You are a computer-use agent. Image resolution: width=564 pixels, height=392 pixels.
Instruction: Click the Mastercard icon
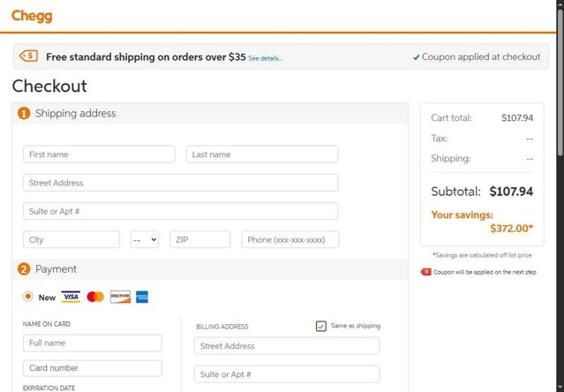95,298
